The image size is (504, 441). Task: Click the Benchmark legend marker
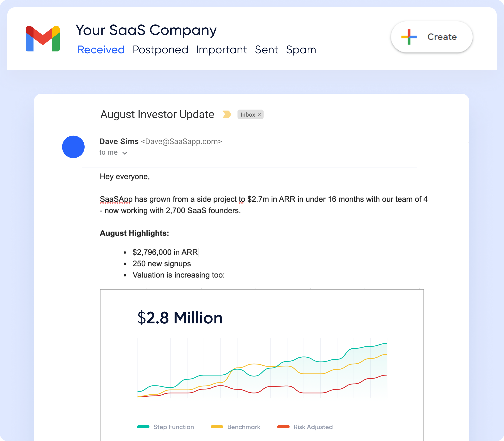click(217, 427)
